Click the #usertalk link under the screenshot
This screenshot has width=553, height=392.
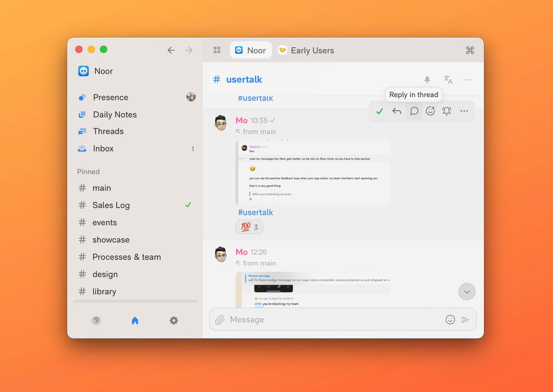coord(255,212)
